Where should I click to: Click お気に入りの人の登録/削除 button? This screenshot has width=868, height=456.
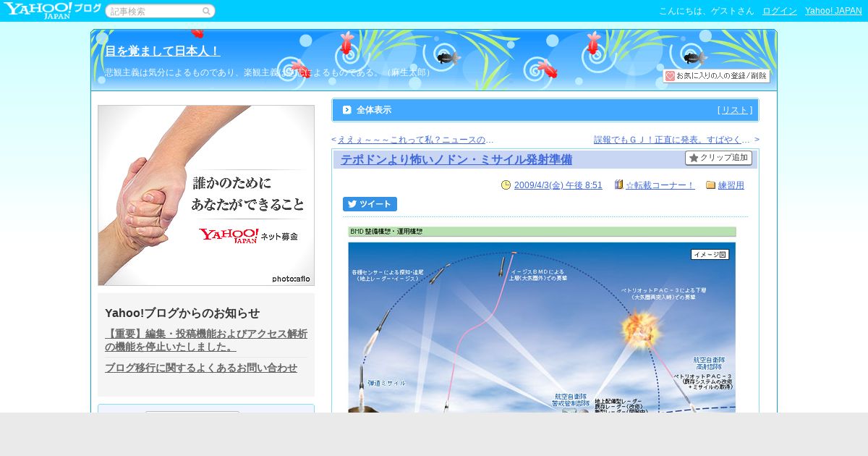(x=716, y=76)
